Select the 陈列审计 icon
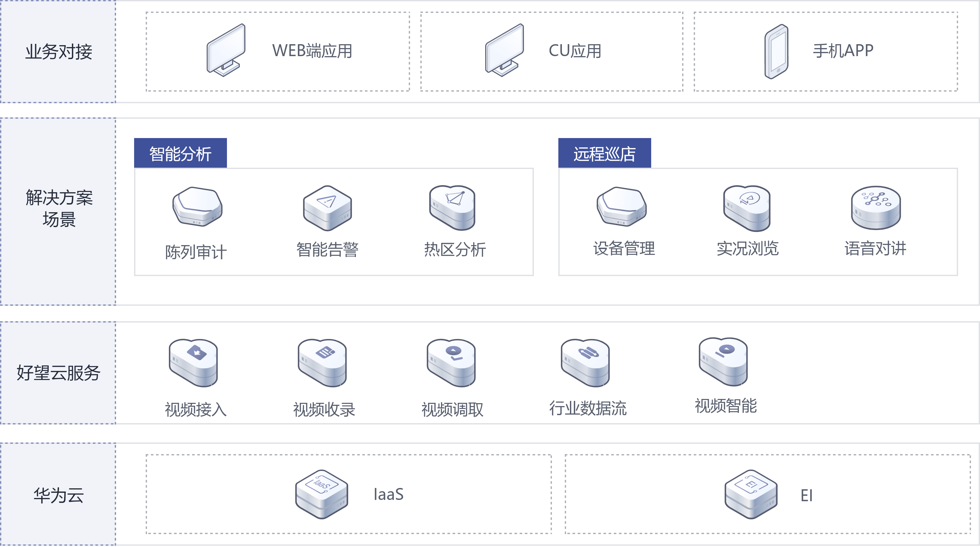 [x=197, y=207]
